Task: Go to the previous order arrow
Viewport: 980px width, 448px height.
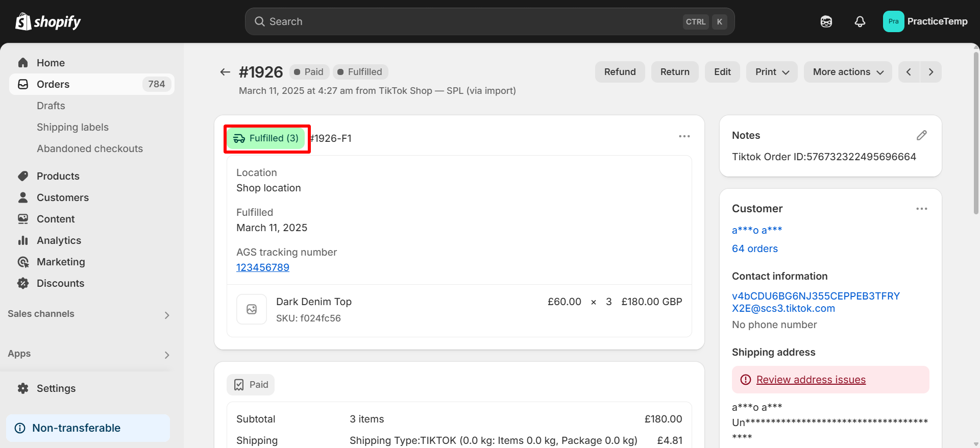Action: click(909, 72)
